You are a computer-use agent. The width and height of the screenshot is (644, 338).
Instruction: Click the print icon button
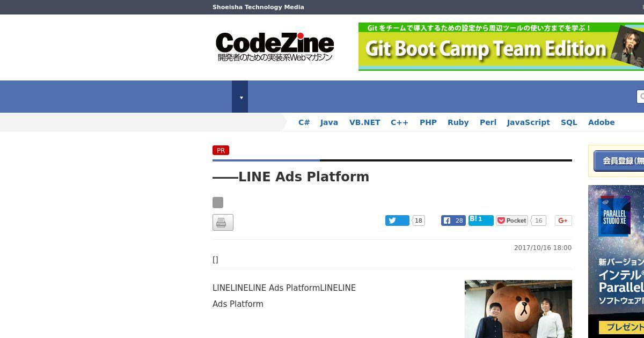pyautogui.click(x=223, y=222)
